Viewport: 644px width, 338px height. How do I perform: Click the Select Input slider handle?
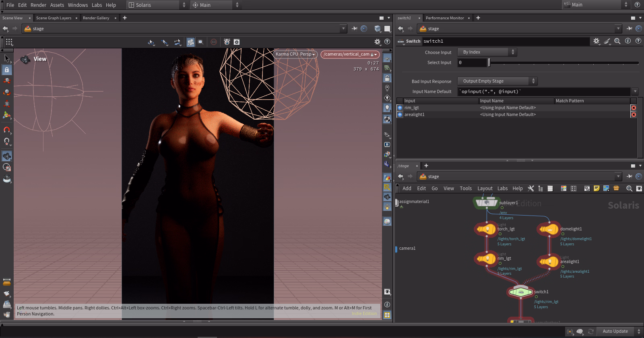tap(489, 62)
